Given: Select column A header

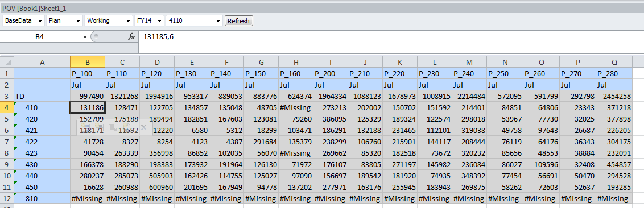Looking at the screenshot, I should tap(42, 62).
